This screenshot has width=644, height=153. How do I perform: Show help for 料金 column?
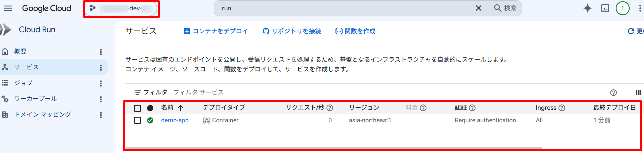tap(423, 108)
